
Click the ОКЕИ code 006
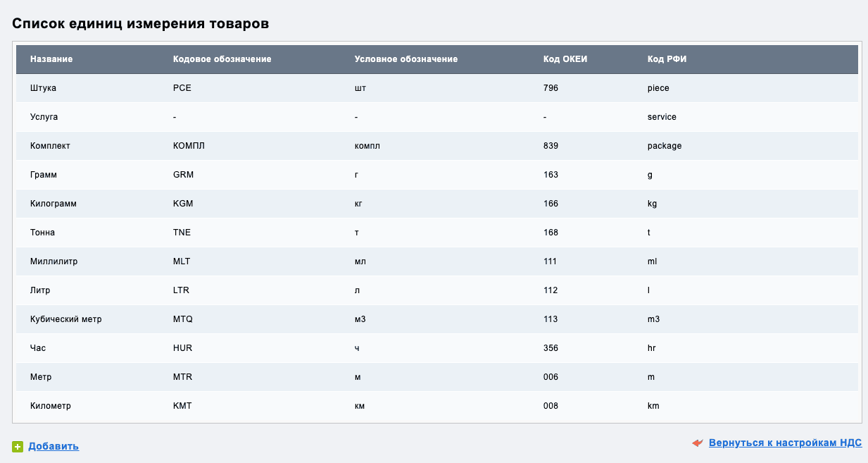pyautogui.click(x=551, y=377)
